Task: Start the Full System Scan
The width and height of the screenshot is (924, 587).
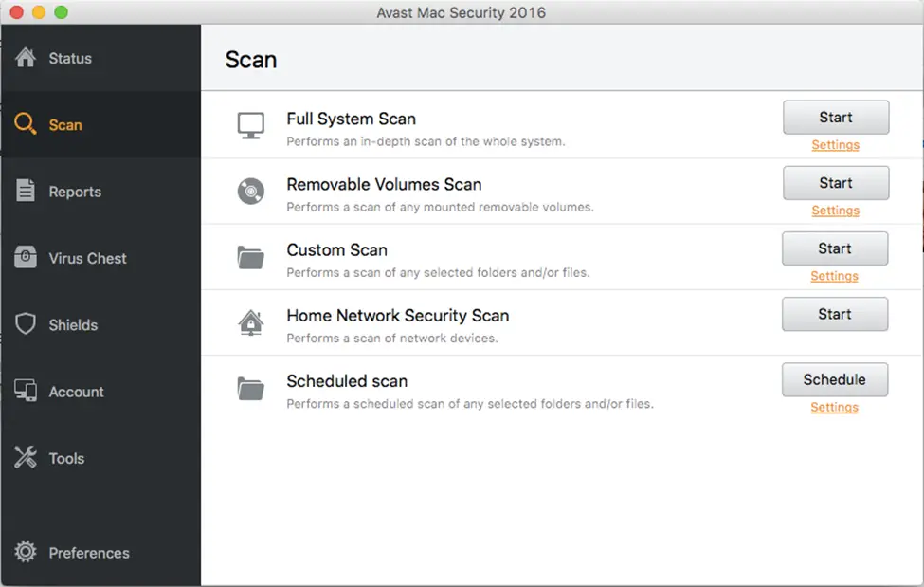Action: (x=836, y=118)
